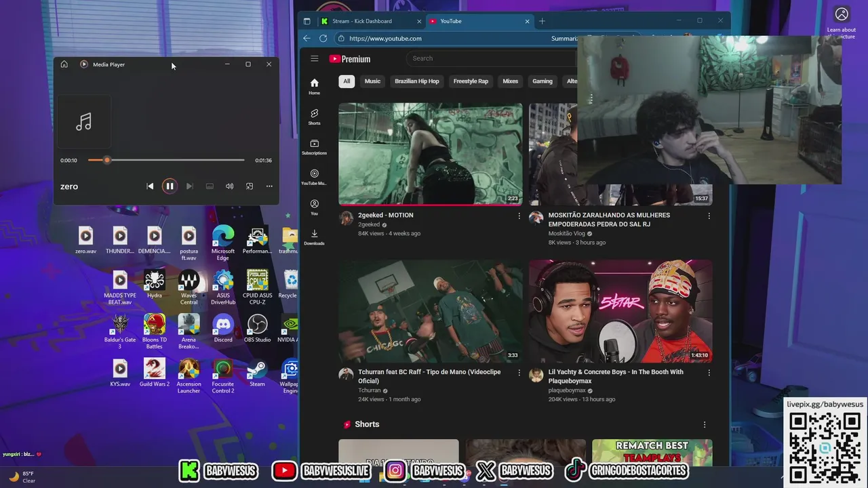Select the Mixes filter chip
This screenshot has width=868, height=488.
(511, 81)
